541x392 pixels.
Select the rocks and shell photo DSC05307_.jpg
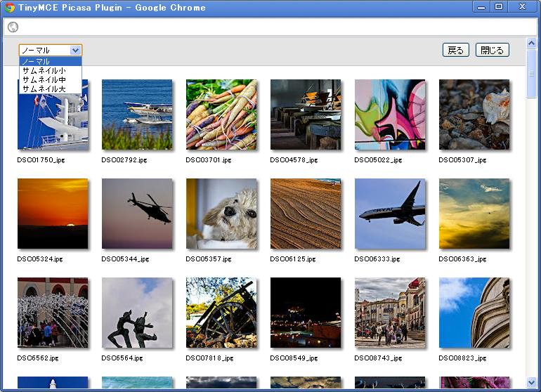(474, 115)
